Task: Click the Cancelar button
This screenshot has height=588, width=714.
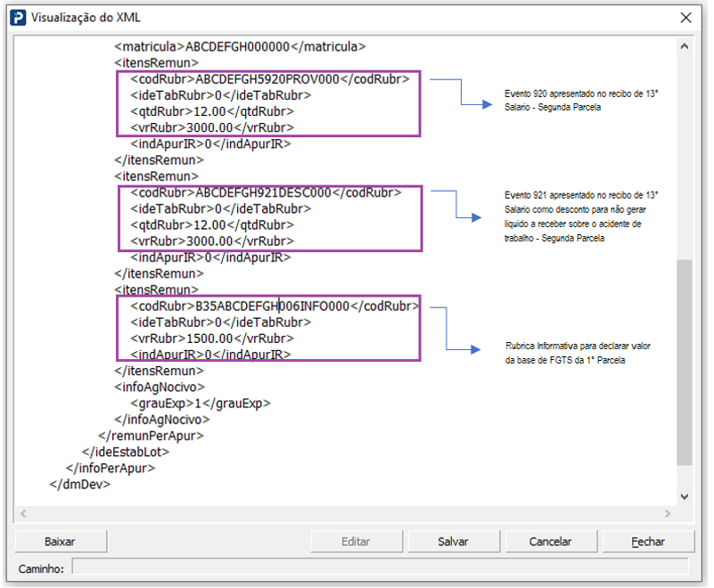Action: 551,541
